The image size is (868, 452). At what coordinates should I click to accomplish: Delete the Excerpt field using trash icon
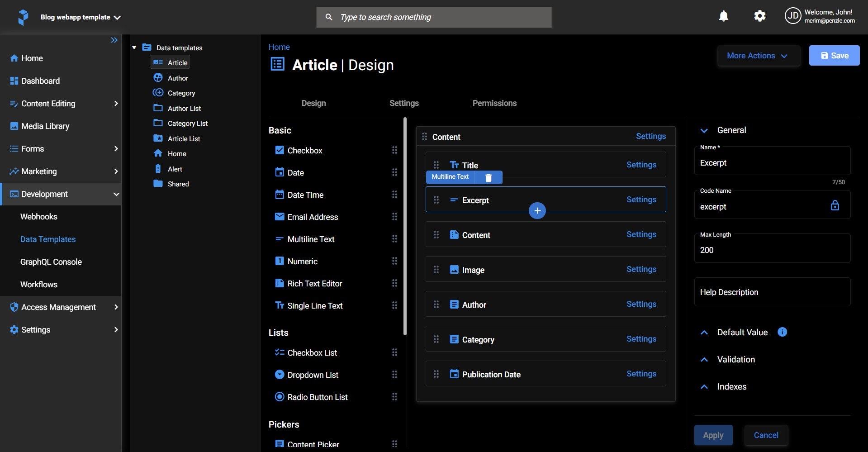pyautogui.click(x=489, y=177)
